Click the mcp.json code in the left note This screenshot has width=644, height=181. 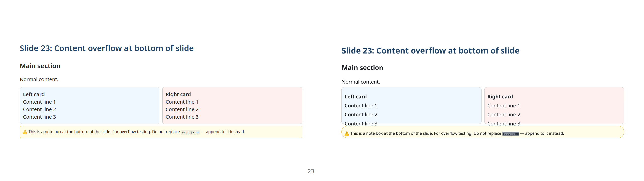click(190, 132)
